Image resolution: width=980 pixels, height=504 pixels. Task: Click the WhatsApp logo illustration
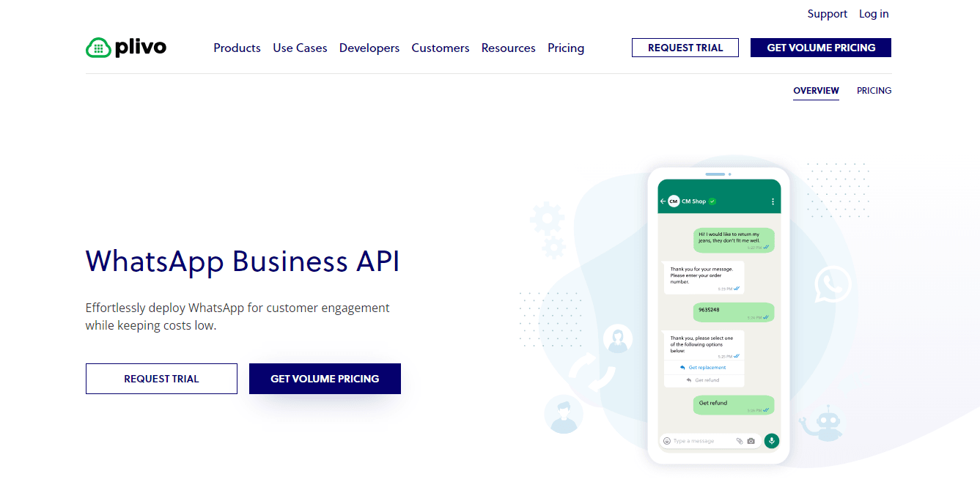coord(833,284)
